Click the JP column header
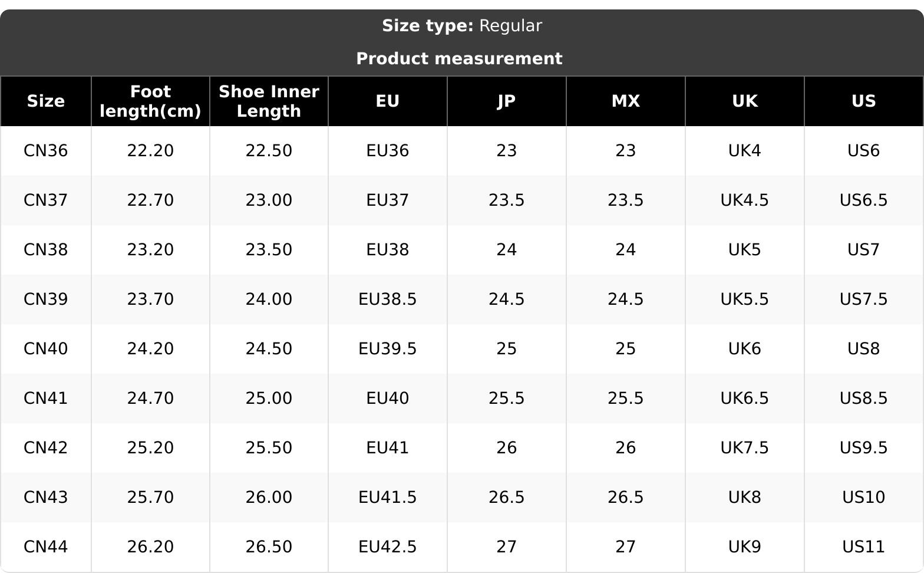 click(x=507, y=101)
